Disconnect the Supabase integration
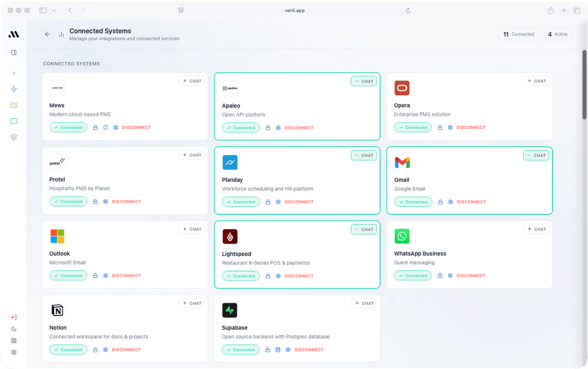 (x=309, y=350)
